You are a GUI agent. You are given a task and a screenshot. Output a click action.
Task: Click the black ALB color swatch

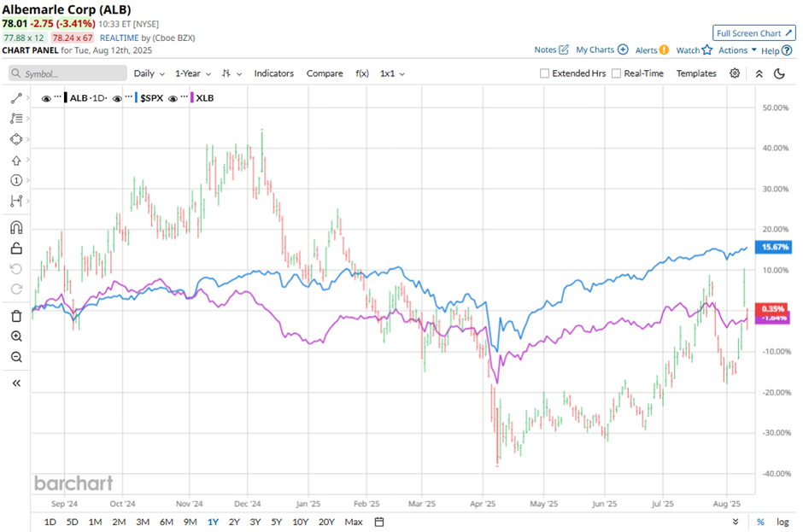(x=66, y=98)
